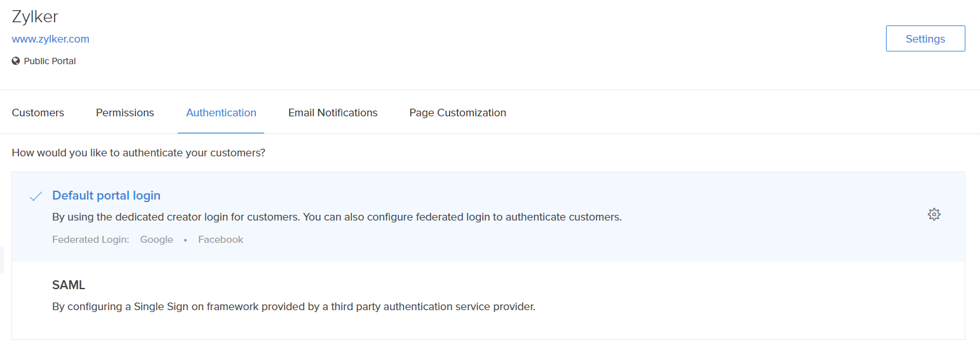Open the default portal login gear settings
The image size is (980, 354).
point(934,214)
